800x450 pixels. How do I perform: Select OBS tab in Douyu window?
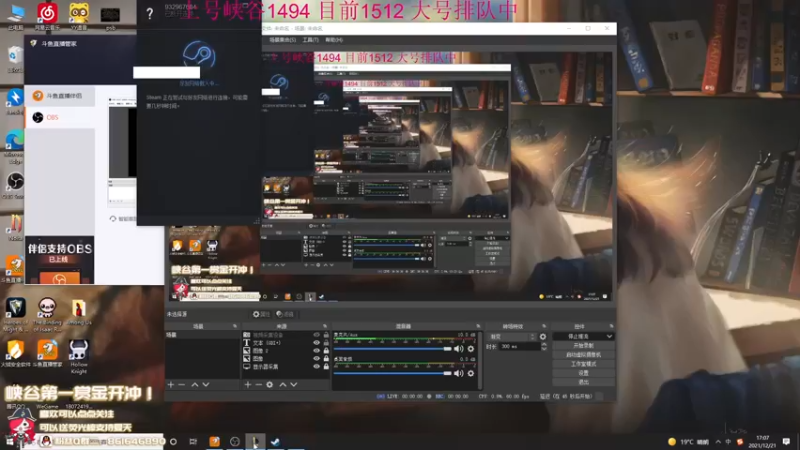point(60,117)
